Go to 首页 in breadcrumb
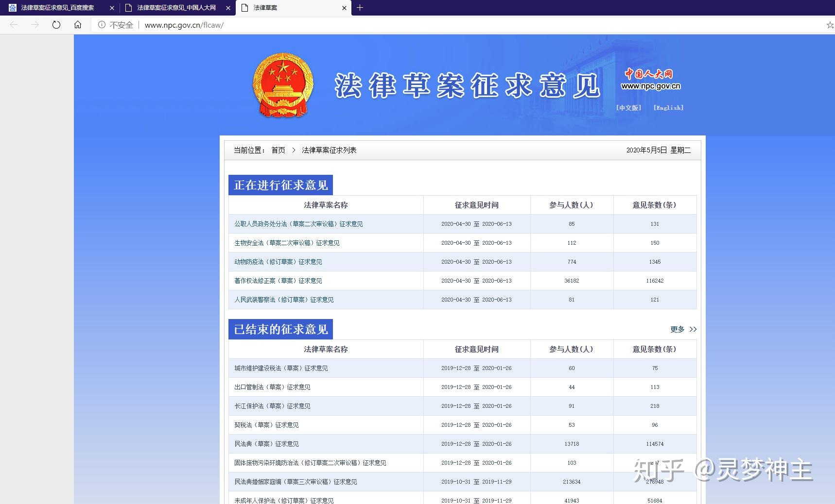The height and width of the screenshot is (504, 835). click(x=278, y=150)
